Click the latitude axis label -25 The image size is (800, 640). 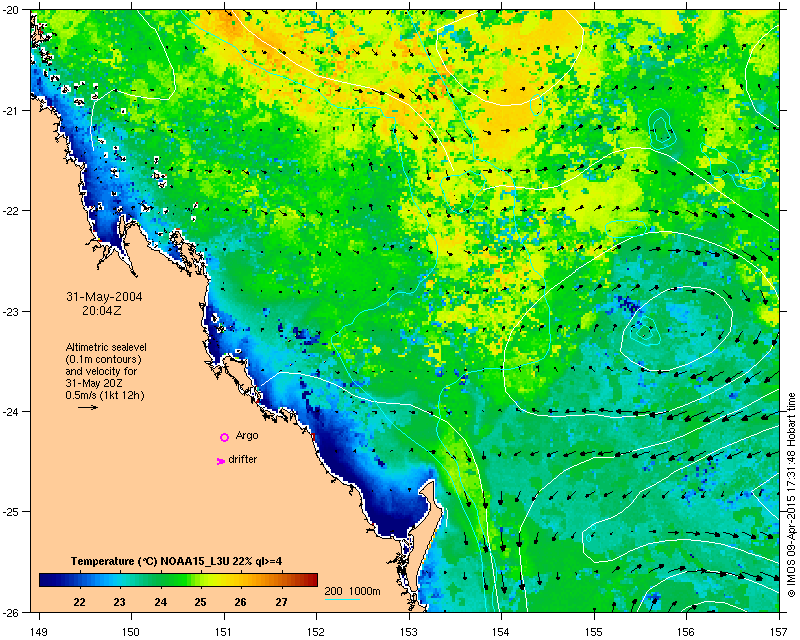tap(10, 512)
